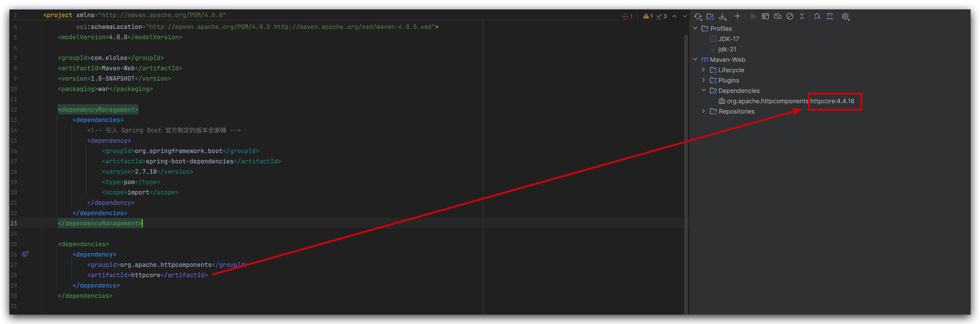
Task: Click the pom type value
Action: pos(129,182)
